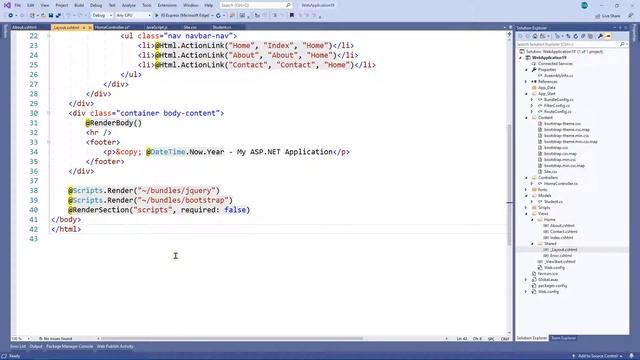Open the Extensions menu
Screen dimensions: 640x360
(x=167, y=5)
